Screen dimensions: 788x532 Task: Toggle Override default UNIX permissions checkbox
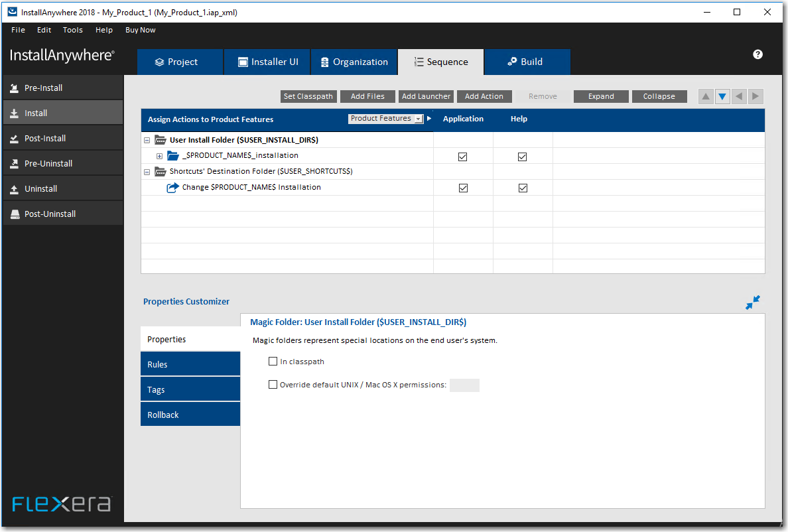pyautogui.click(x=273, y=384)
